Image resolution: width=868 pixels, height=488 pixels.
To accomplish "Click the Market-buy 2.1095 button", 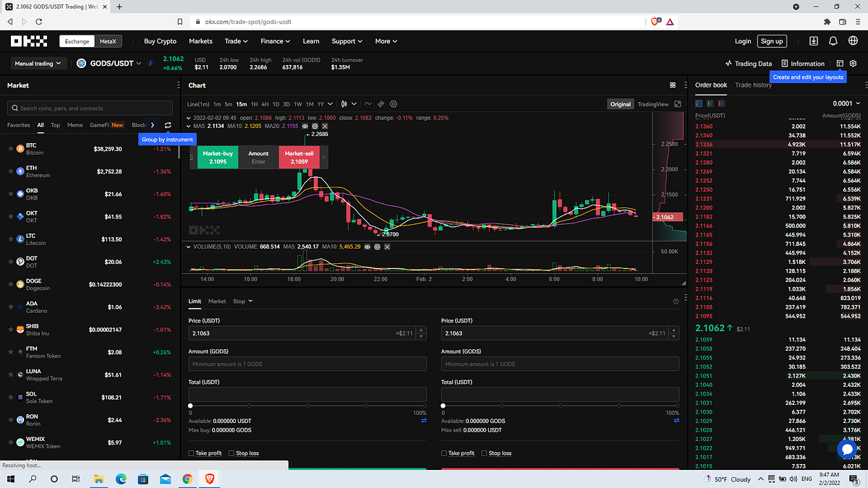I will coord(218,158).
